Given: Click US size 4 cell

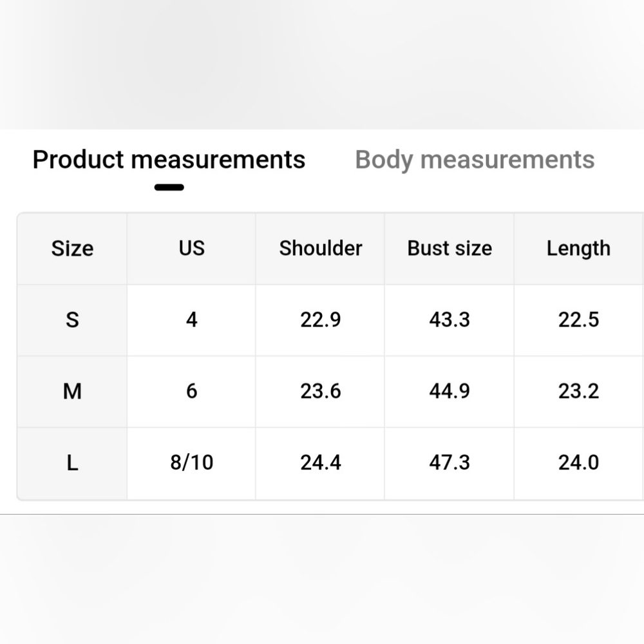Looking at the screenshot, I should coord(191,320).
